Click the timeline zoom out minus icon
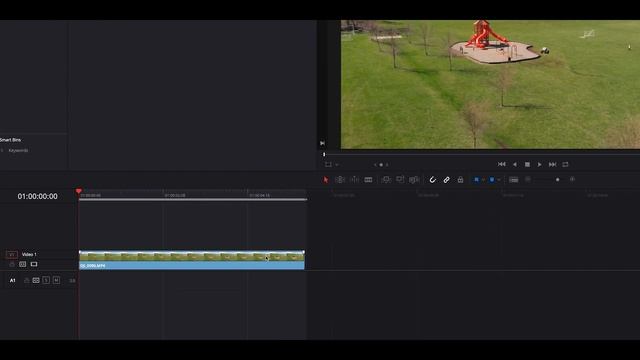Viewport: 640px width, 360px height. pyautogui.click(x=528, y=179)
